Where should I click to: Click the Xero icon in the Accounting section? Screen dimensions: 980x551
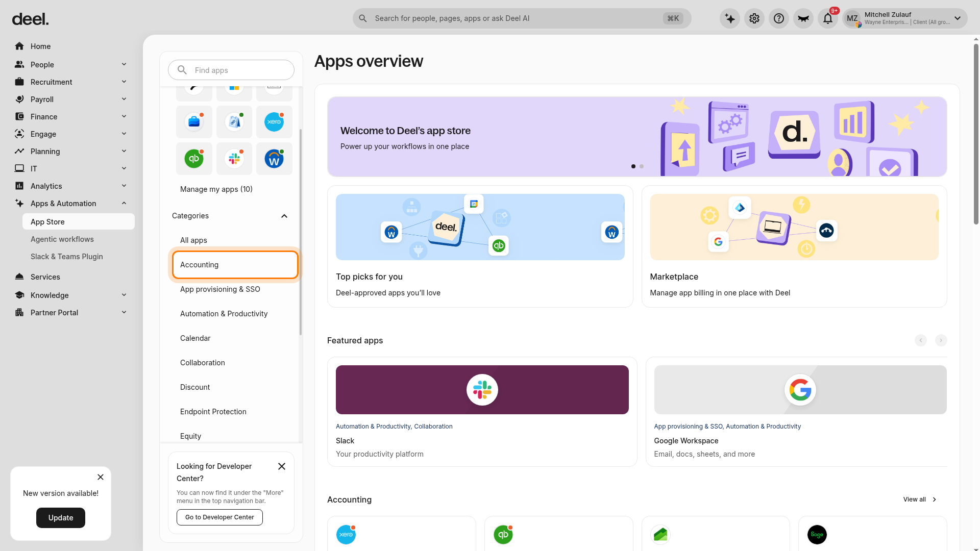(x=346, y=535)
